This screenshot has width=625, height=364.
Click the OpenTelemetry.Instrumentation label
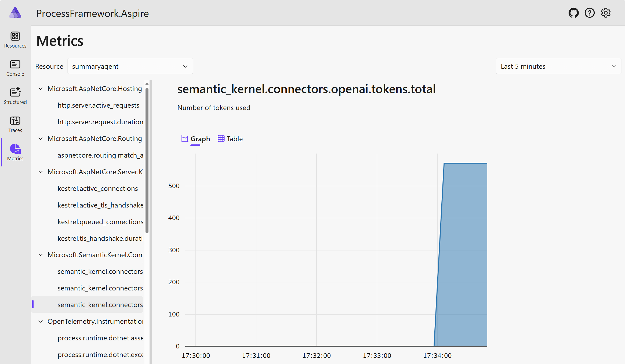click(x=95, y=322)
